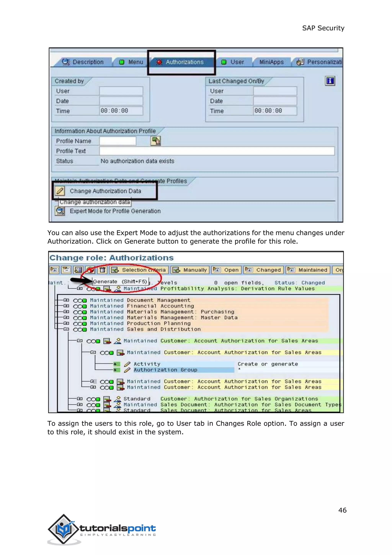Expand Materials Management: Master Data node
Viewport: 392px width, 555px height.
pos(66,317)
